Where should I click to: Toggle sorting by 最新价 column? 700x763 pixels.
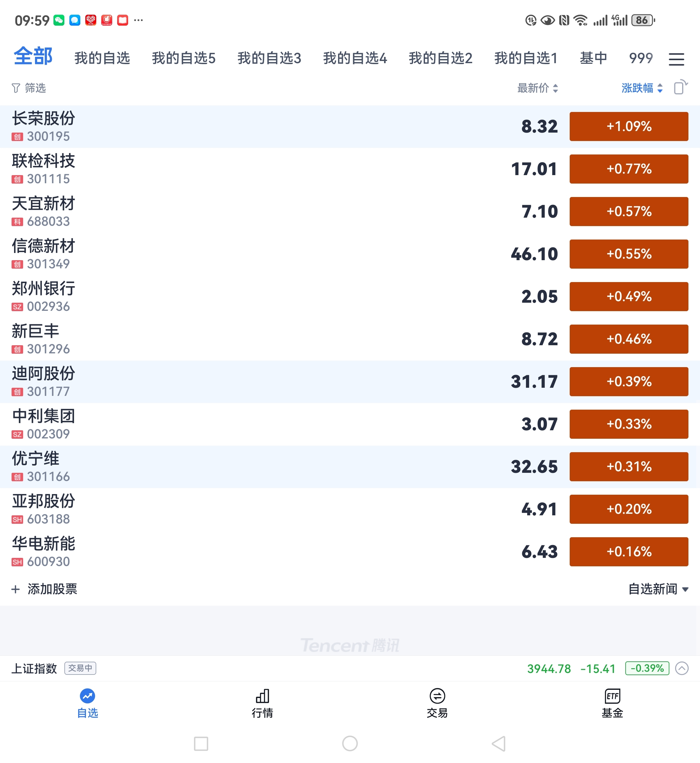pos(537,88)
